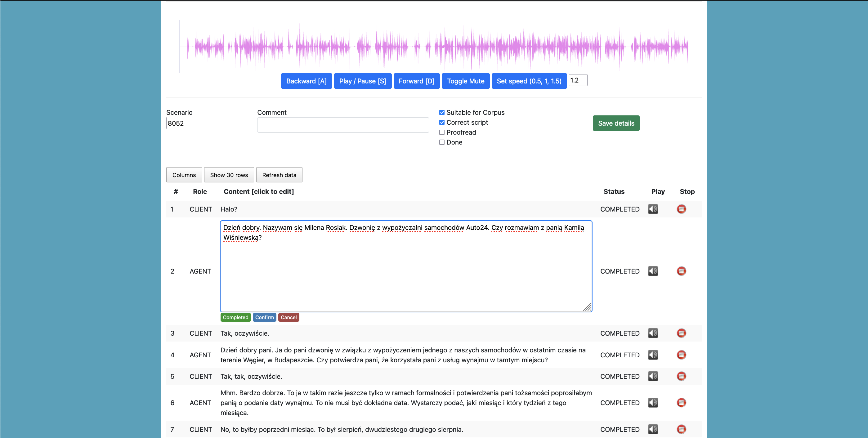Play audio for row 4 AGENT
Screen dimensions: 868x438
653,355
